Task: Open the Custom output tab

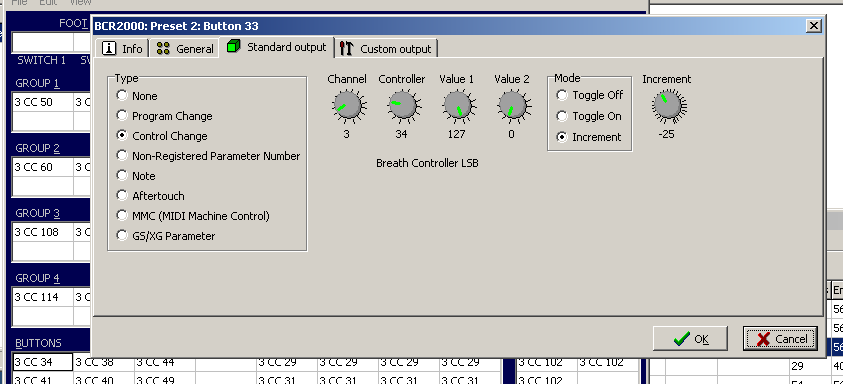Action: tap(386, 48)
